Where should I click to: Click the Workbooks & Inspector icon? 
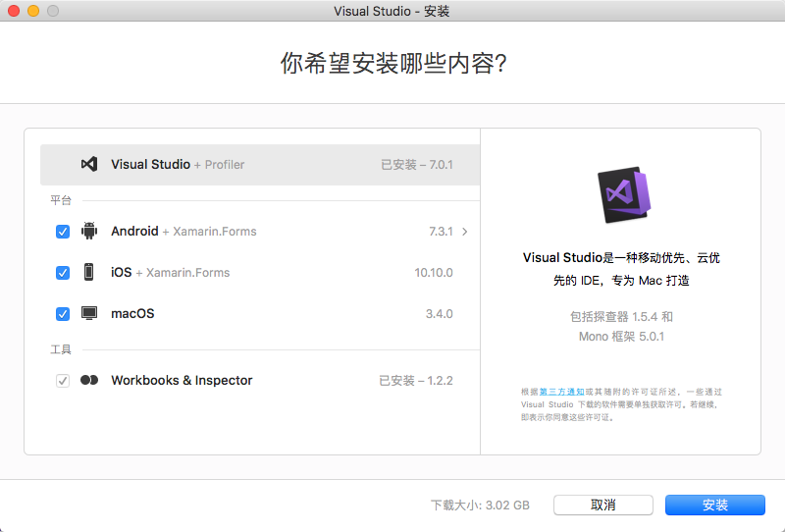[89, 380]
